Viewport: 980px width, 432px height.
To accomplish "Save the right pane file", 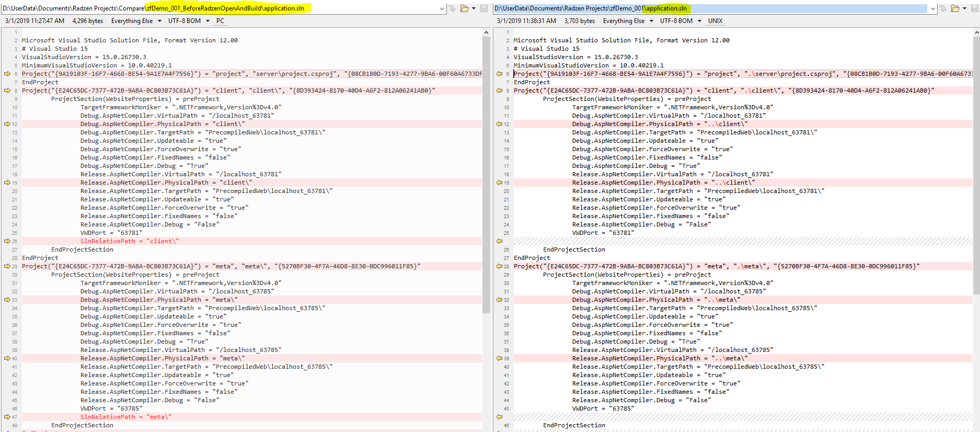I will (975, 8).
